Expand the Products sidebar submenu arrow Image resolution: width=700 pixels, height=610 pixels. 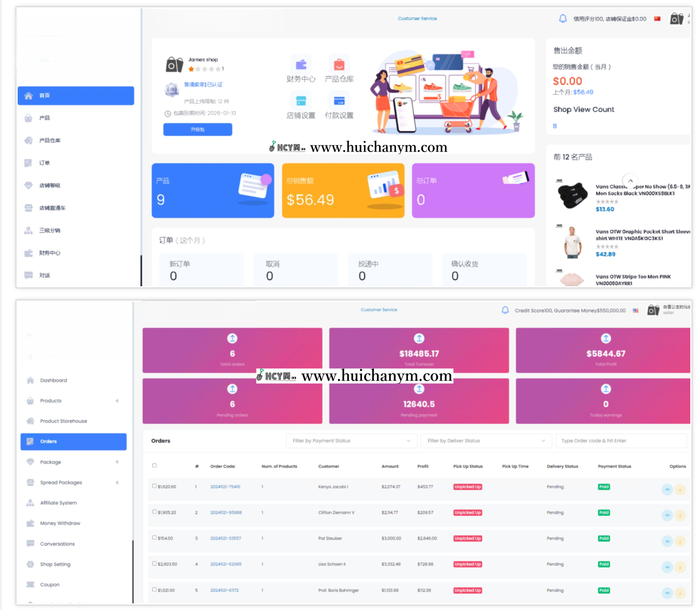117,401
